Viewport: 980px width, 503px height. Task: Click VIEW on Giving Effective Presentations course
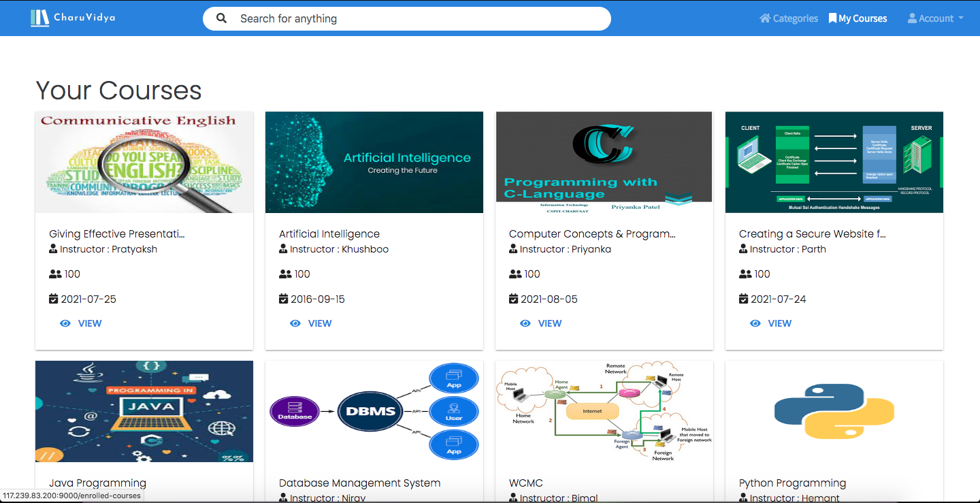pyautogui.click(x=81, y=323)
